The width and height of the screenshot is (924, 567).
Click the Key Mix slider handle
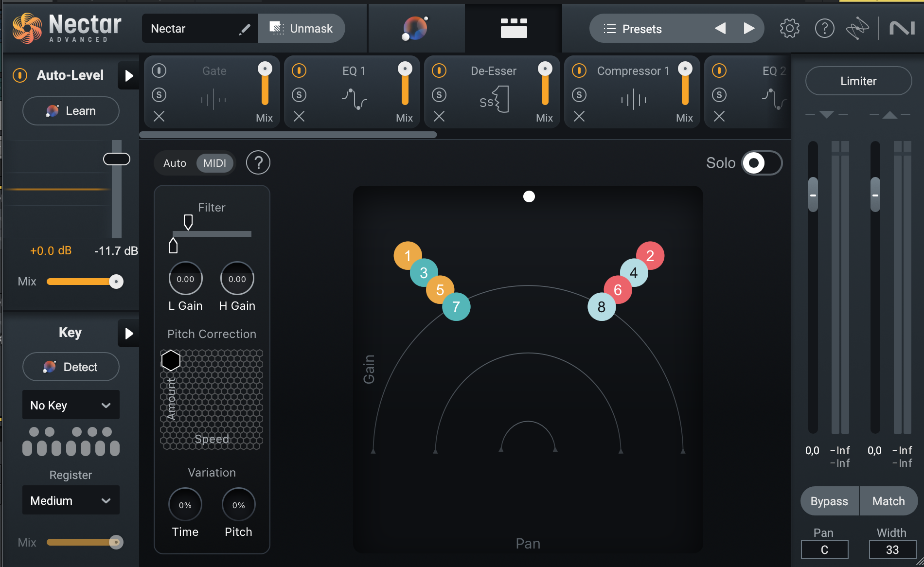(x=116, y=542)
